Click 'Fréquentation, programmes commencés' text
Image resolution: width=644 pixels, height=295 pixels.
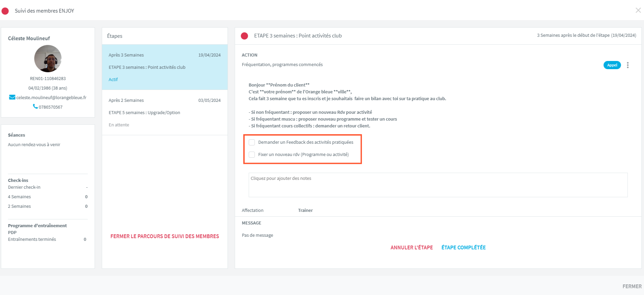click(x=282, y=64)
